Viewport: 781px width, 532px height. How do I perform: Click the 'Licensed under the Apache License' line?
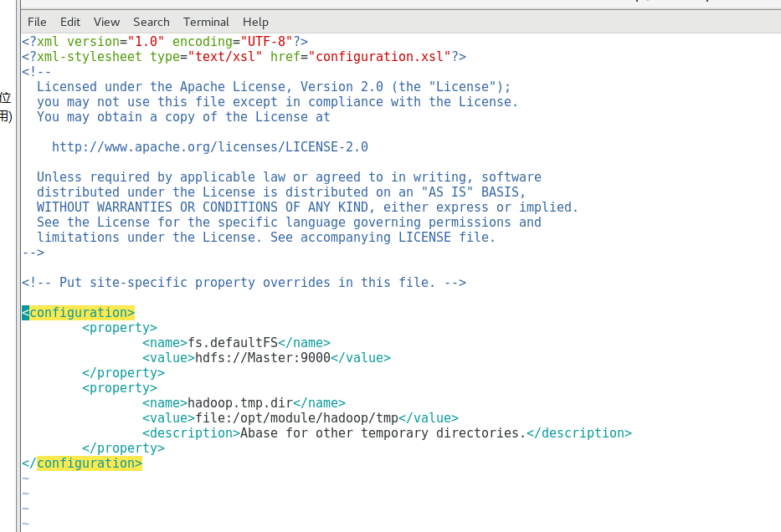point(274,87)
